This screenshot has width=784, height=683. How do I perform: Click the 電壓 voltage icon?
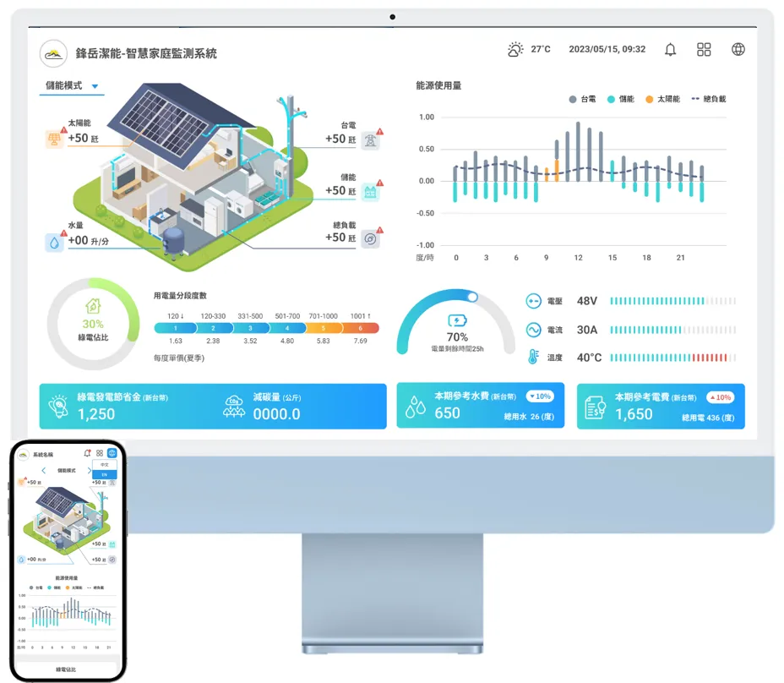533,301
